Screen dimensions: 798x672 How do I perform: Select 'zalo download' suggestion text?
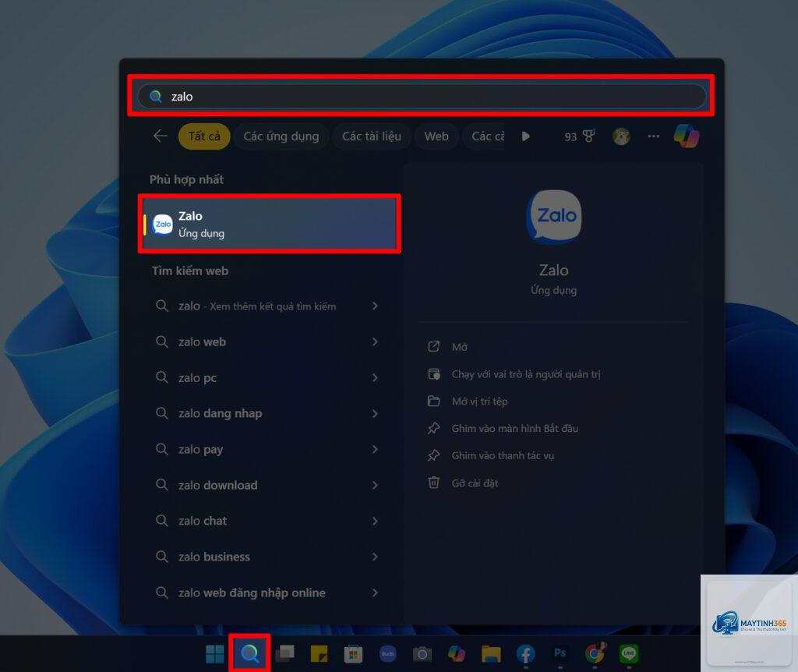click(218, 485)
